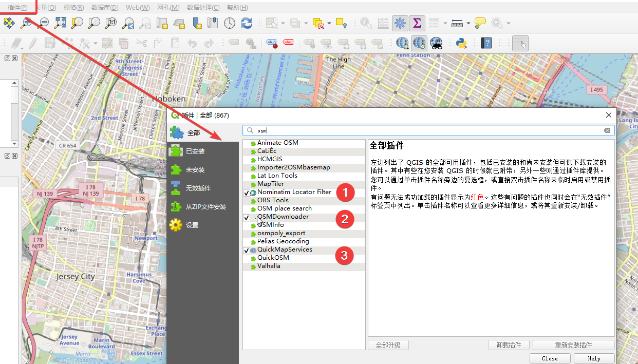Open the attribute table dropdown arrow
Viewport: 638px width, 364px height.
pyautogui.click(x=445, y=23)
